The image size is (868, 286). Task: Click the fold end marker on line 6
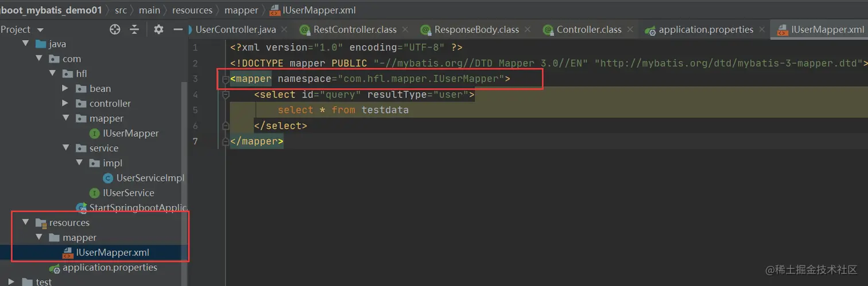[x=226, y=126]
